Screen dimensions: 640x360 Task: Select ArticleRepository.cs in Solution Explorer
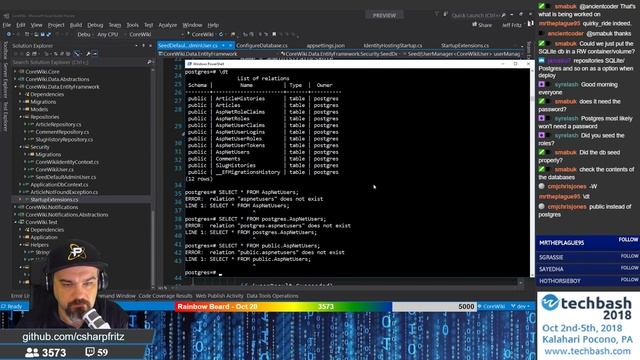click(x=58, y=124)
